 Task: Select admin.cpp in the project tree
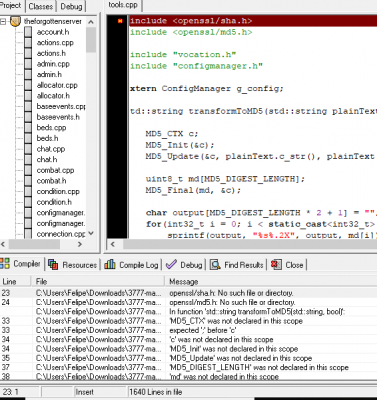53,64
